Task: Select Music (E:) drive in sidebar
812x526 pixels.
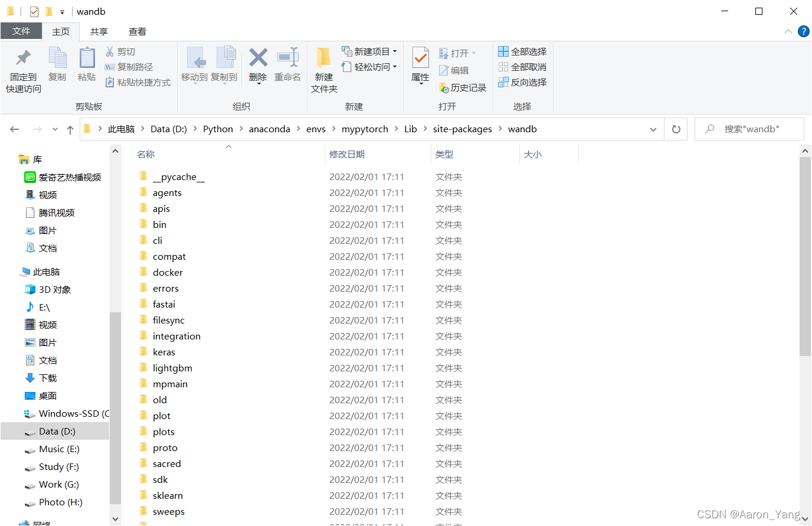Action: (x=52, y=449)
